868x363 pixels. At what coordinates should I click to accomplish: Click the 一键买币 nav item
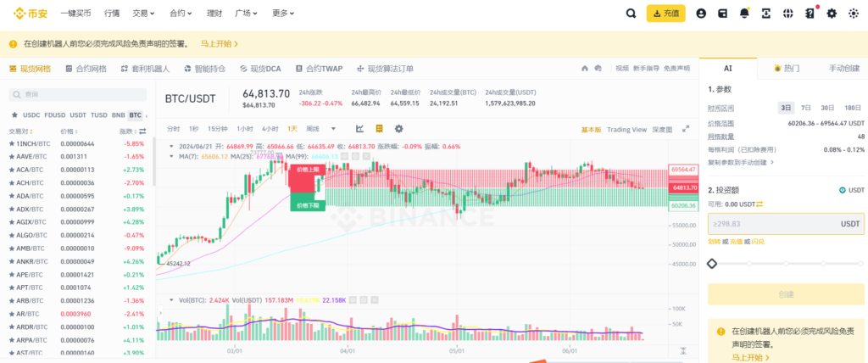point(75,14)
